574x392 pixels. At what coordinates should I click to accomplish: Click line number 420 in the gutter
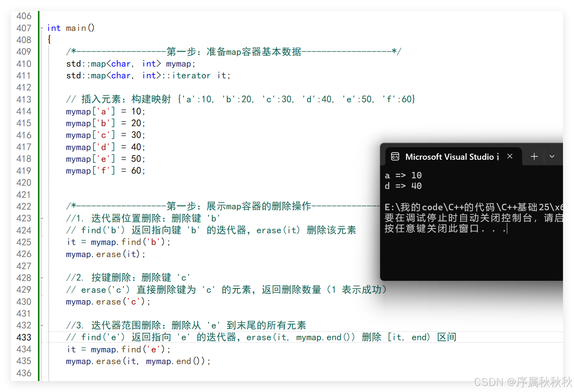24,183
